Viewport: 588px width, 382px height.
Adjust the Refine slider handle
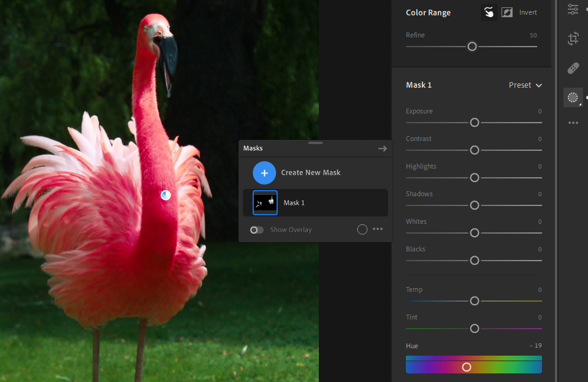tap(472, 47)
